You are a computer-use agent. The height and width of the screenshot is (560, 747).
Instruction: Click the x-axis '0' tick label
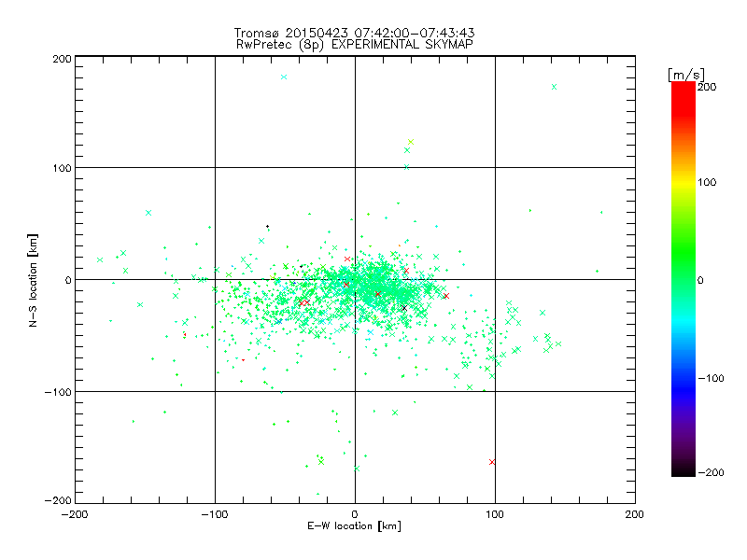pyautogui.click(x=355, y=514)
